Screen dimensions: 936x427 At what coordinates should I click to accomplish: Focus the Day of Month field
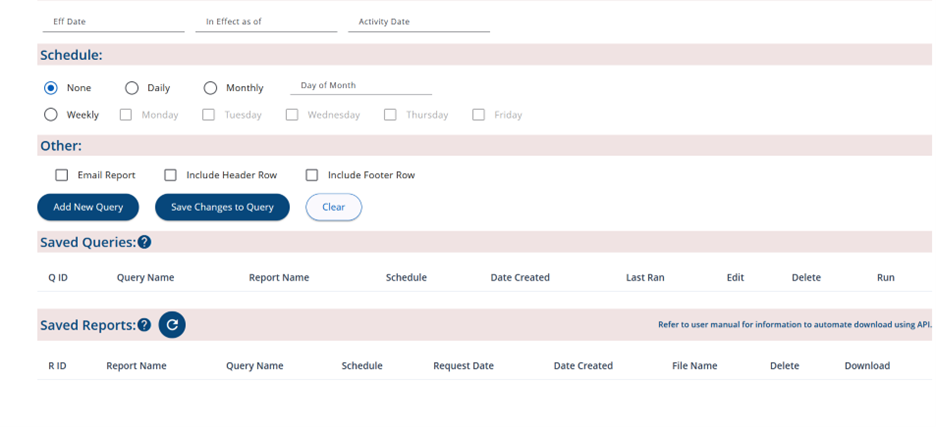[361, 85]
